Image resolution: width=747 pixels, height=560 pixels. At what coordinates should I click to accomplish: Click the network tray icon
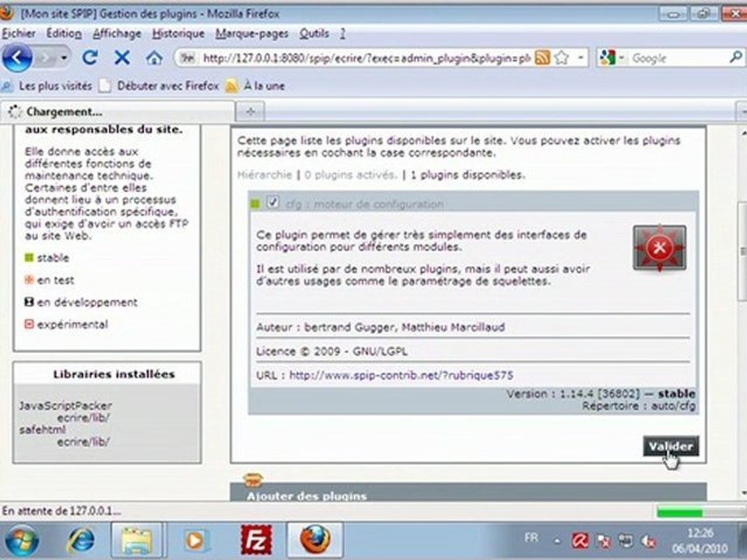[626, 541]
